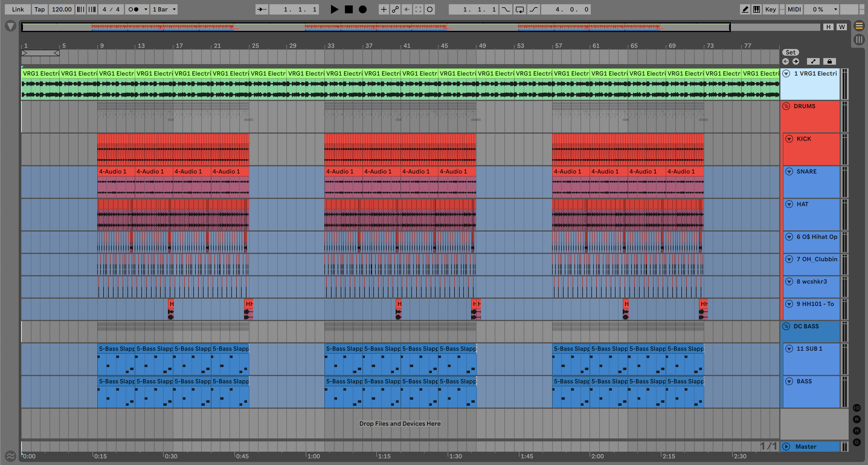Toggle the Link button
This screenshot has width=868, height=465.
(18, 9)
